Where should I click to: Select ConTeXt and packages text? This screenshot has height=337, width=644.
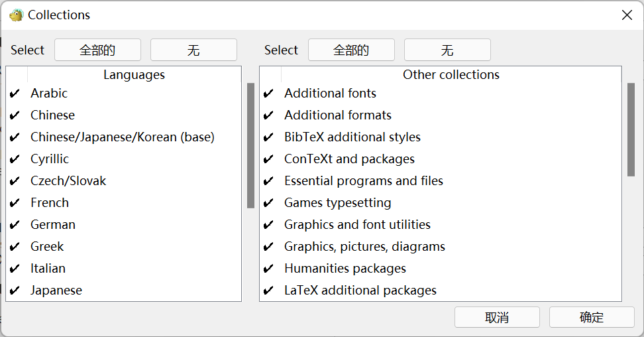(x=350, y=159)
